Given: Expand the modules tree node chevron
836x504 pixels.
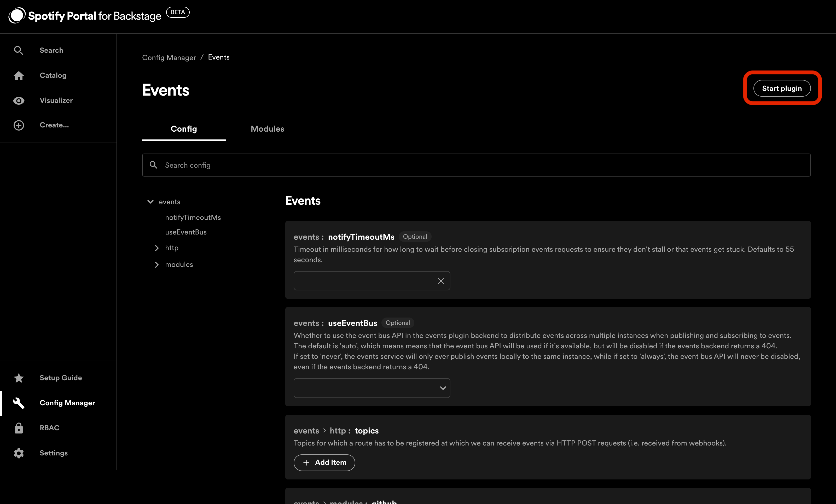Looking at the screenshot, I should point(157,265).
